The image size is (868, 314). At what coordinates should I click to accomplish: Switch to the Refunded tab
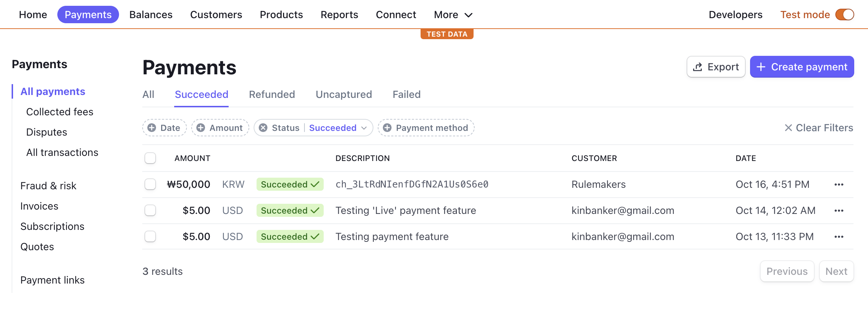[272, 95]
